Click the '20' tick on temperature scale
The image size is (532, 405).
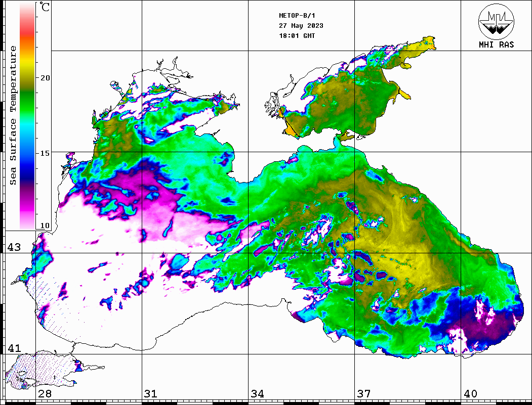pyautogui.click(x=45, y=78)
